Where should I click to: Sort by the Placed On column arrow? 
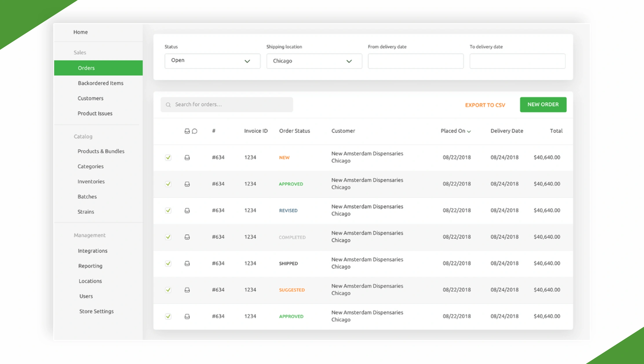point(469,131)
